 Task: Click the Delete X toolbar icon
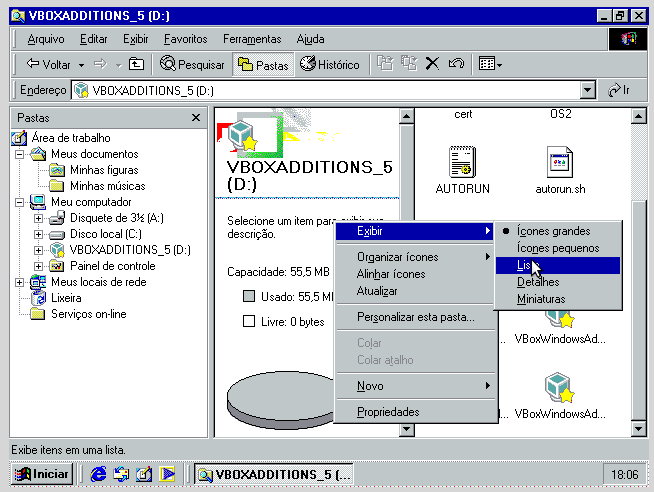pyautogui.click(x=432, y=64)
